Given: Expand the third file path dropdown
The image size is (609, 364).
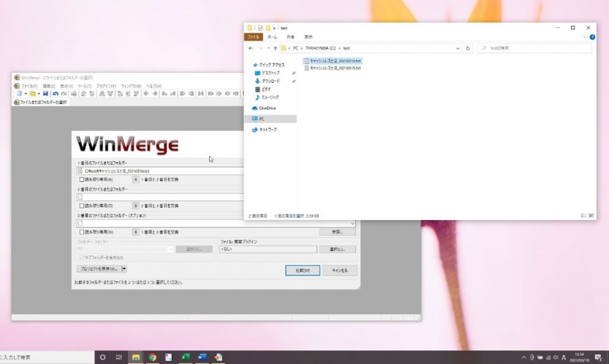Looking at the screenshot, I should click(x=352, y=224).
